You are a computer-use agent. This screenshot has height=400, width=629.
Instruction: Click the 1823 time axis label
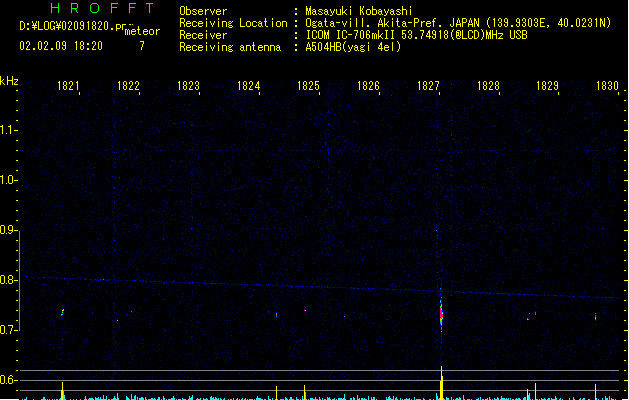188,86
